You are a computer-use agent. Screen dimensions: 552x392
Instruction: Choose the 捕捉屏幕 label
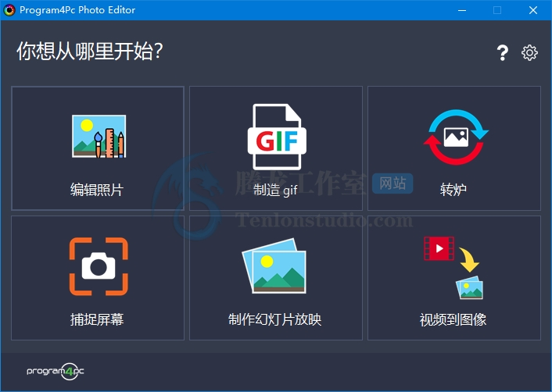point(97,319)
